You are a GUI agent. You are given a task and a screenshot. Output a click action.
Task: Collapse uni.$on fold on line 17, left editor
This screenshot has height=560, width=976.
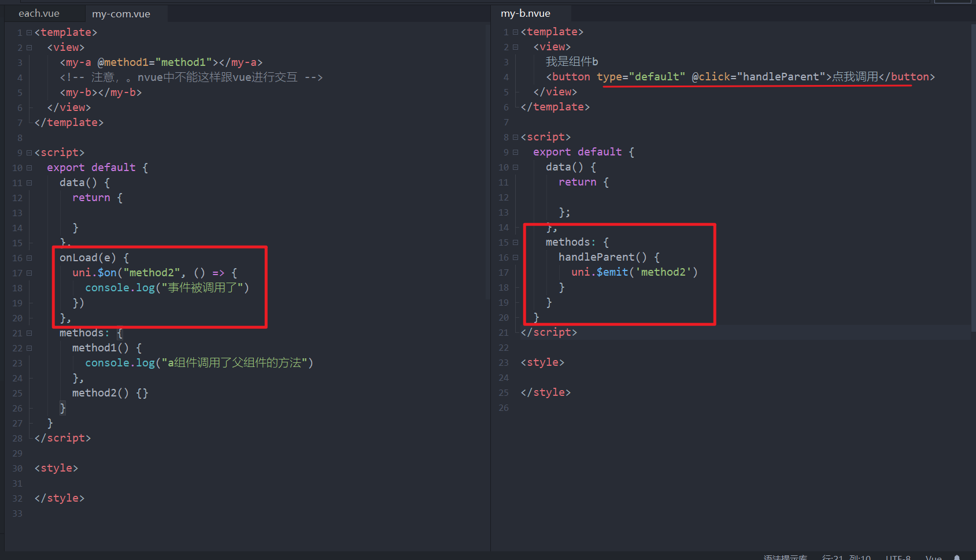tap(29, 273)
